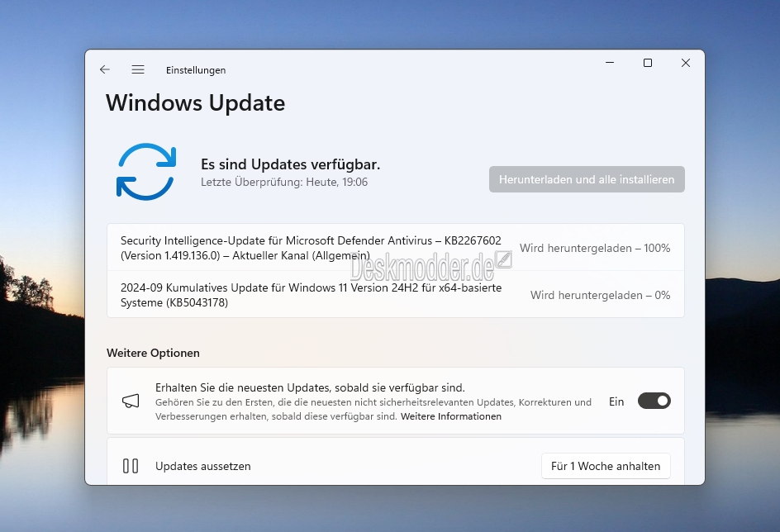The image size is (780, 532).
Task: Open the Weitere Informationen link
Action: point(450,416)
